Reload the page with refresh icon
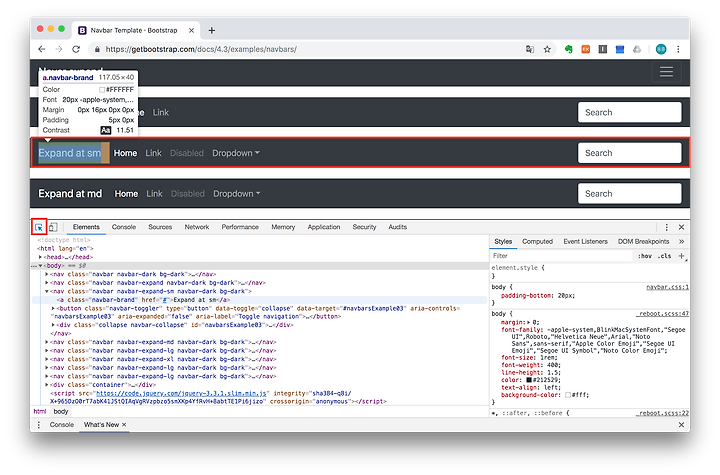720x475 pixels. 76,49
